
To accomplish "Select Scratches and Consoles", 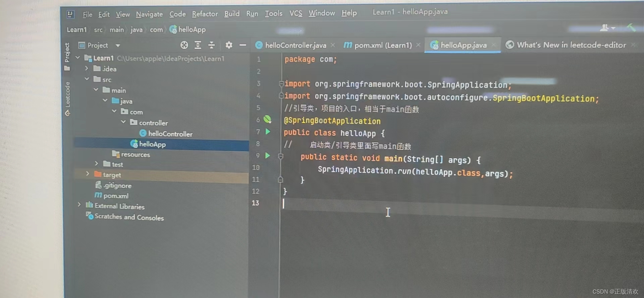I will point(125,217).
